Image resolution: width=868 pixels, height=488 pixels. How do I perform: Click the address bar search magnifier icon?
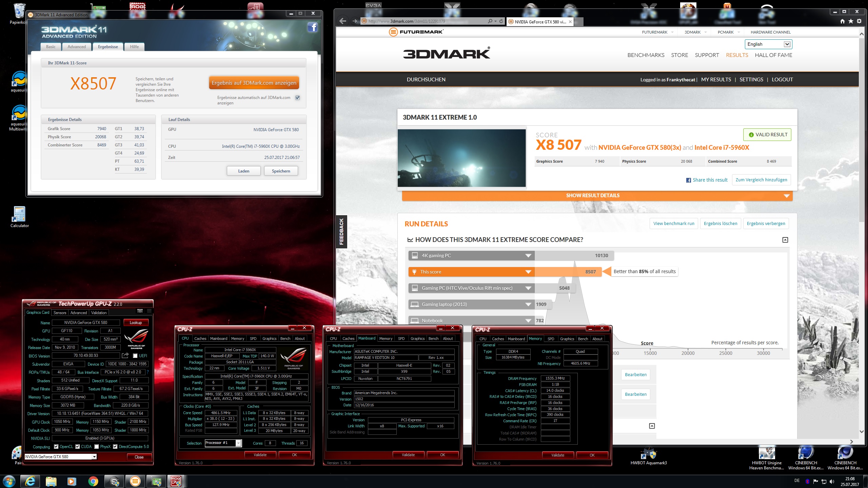(x=490, y=21)
